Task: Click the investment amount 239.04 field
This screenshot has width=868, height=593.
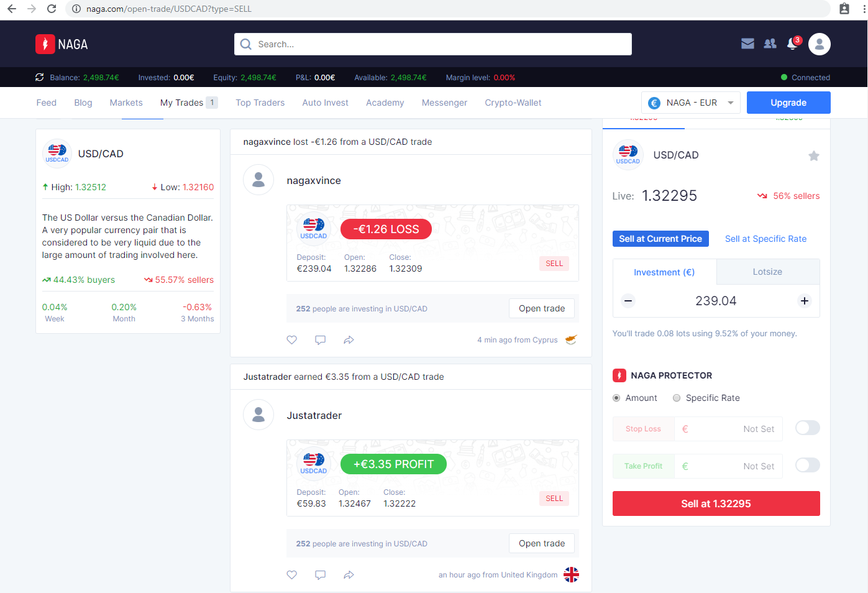Action: point(716,301)
